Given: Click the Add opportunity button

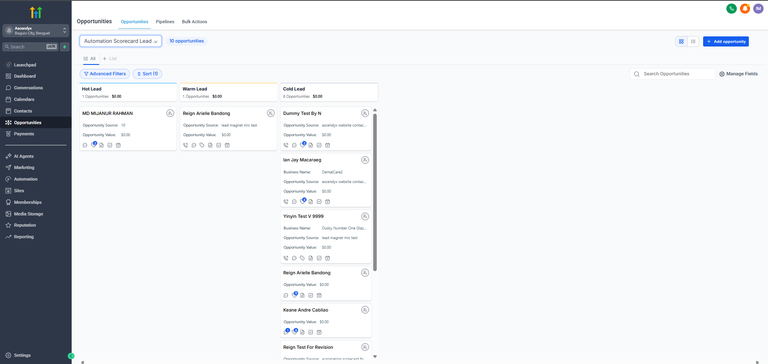Looking at the screenshot, I should coord(726,42).
